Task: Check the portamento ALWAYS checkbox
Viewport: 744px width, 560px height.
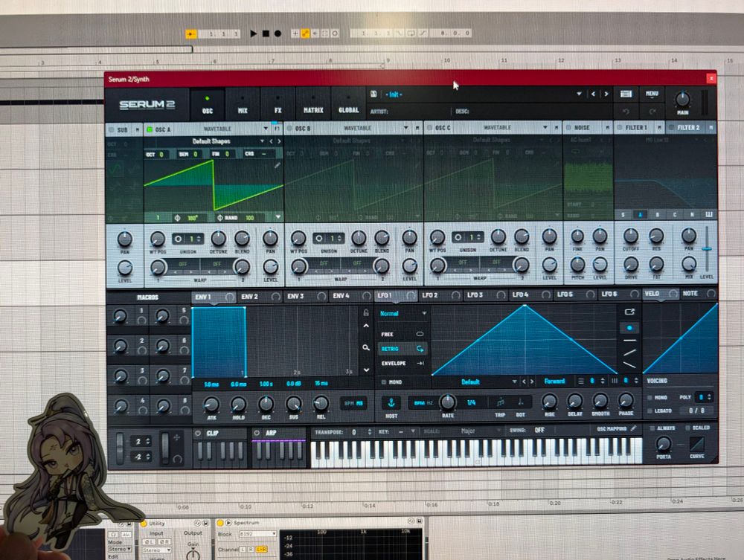Action: tap(652, 428)
